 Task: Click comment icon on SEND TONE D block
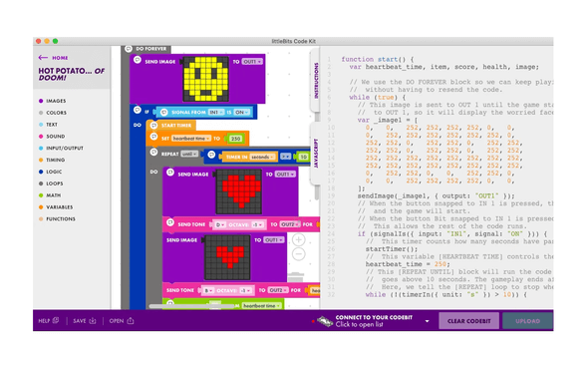[170, 222]
